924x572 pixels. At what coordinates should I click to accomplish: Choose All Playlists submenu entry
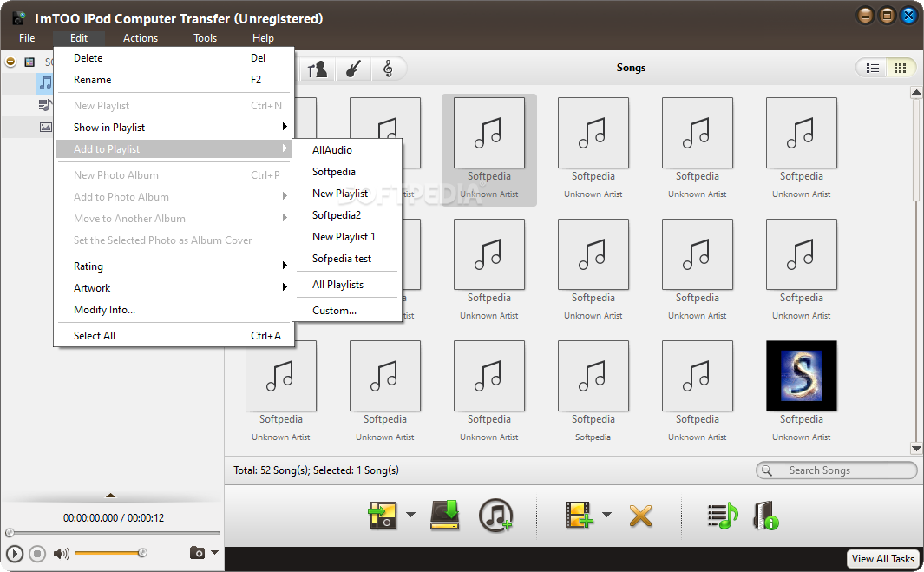click(x=347, y=285)
